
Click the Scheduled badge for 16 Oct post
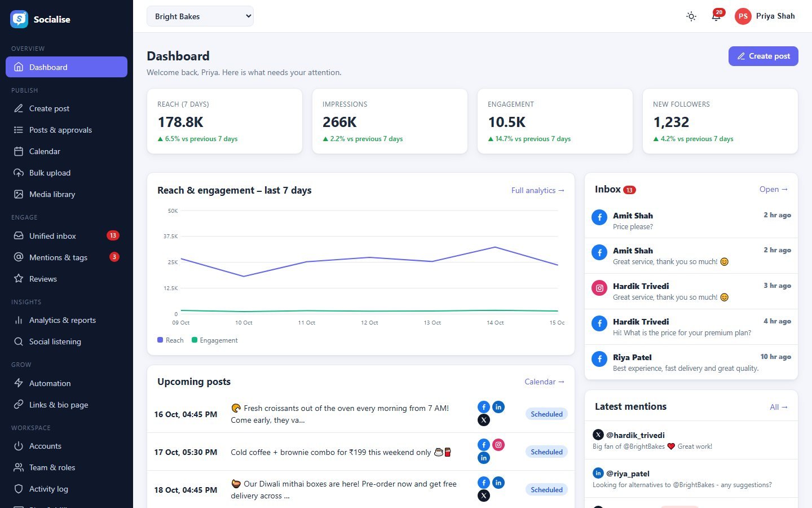coord(546,414)
